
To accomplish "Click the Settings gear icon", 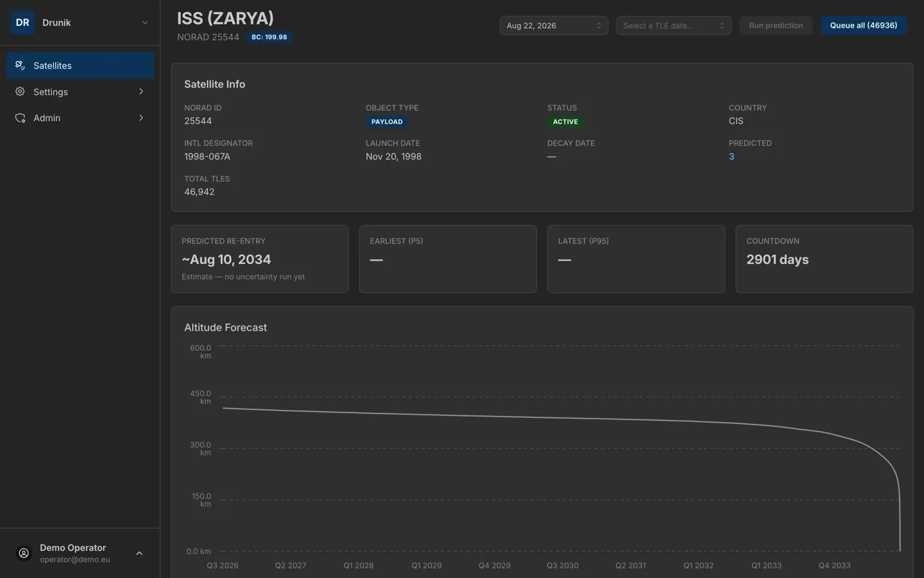I will (21, 92).
